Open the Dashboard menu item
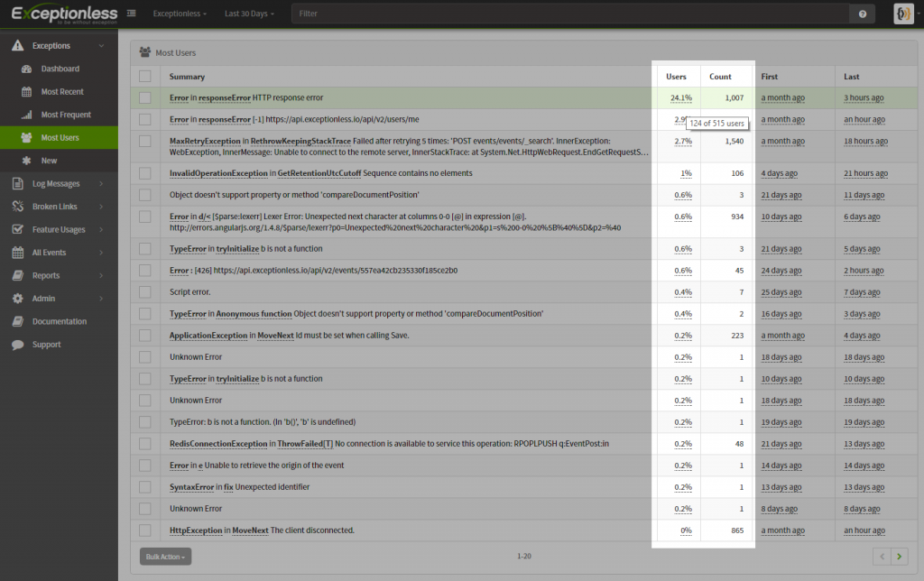 pyautogui.click(x=59, y=69)
